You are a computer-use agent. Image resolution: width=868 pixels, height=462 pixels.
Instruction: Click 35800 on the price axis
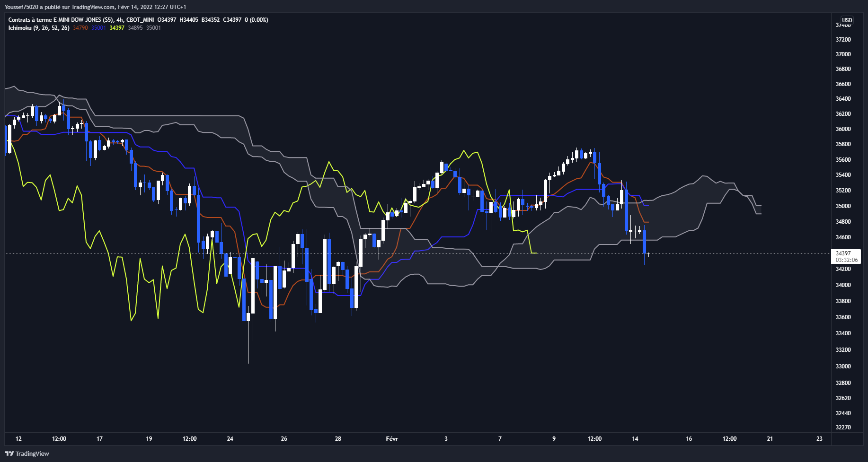pyautogui.click(x=843, y=144)
